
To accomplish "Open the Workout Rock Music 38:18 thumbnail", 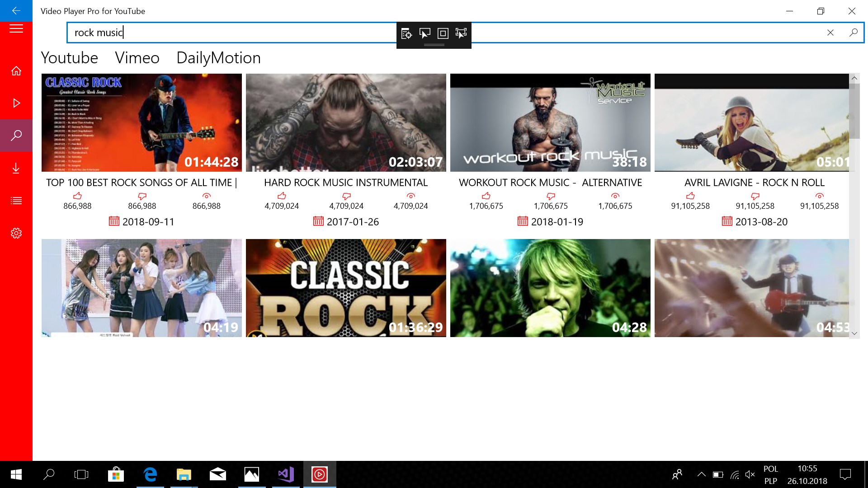I will pyautogui.click(x=550, y=122).
